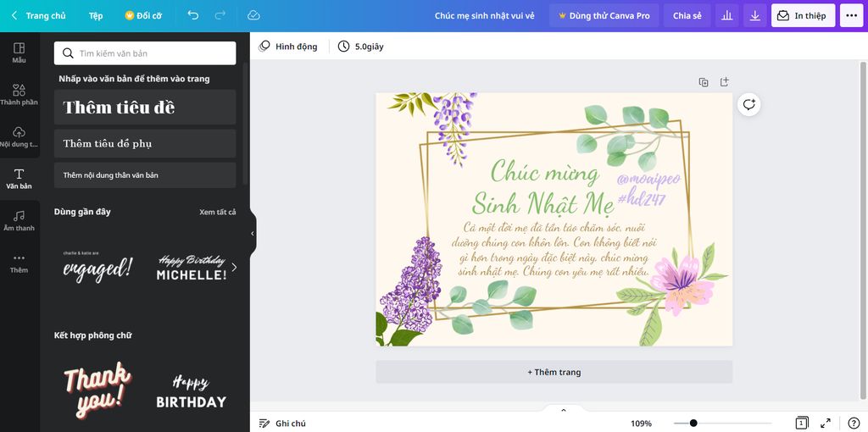Insert the Thank you! font combination
This screenshot has width=868, height=432.
(97, 390)
